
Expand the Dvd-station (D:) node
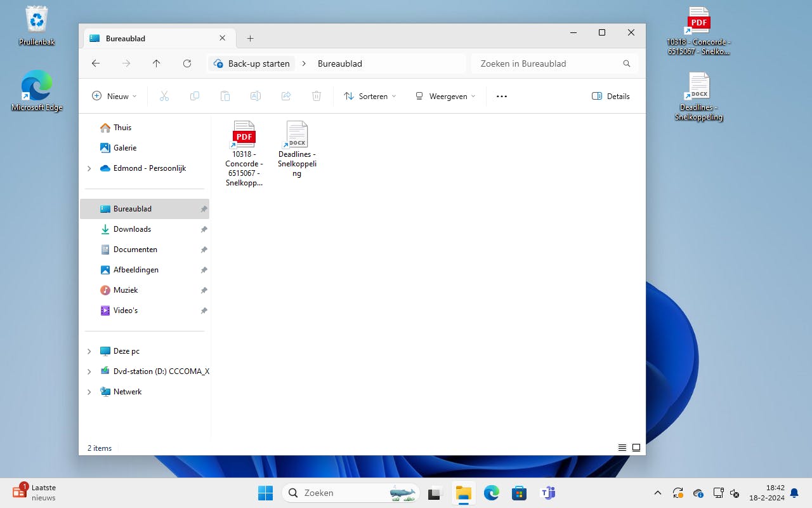89,371
